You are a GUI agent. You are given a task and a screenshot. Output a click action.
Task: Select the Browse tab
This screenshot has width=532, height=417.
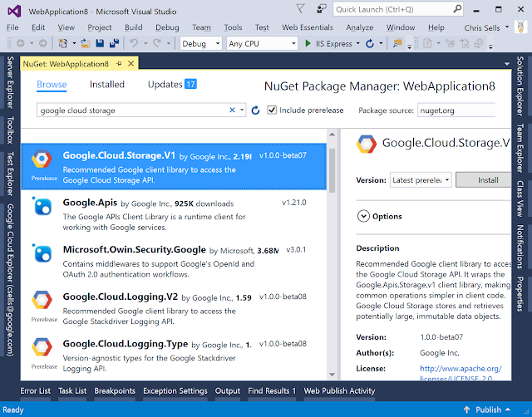pyautogui.click(x=52, y=85)
